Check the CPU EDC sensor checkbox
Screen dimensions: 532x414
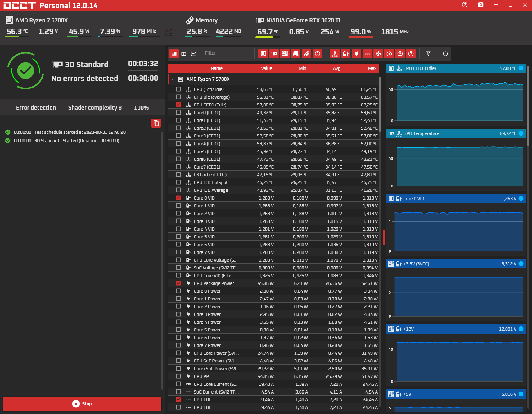pyautogui.click(x=178, y=407)
